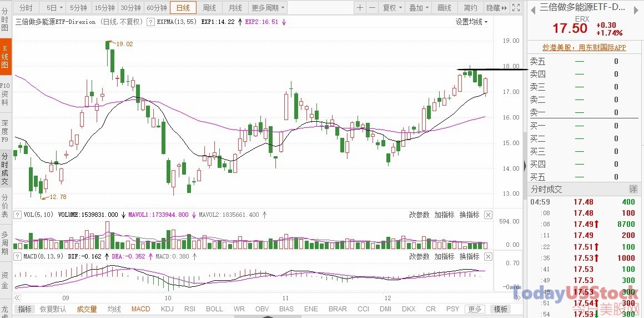Close the VOL indicator panel
Viewport: 644px width, 318px height.
click(488, 215)
